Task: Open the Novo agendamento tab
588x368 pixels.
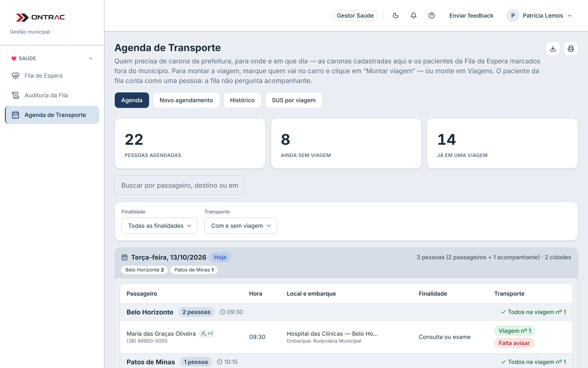Action: (186, 100)
